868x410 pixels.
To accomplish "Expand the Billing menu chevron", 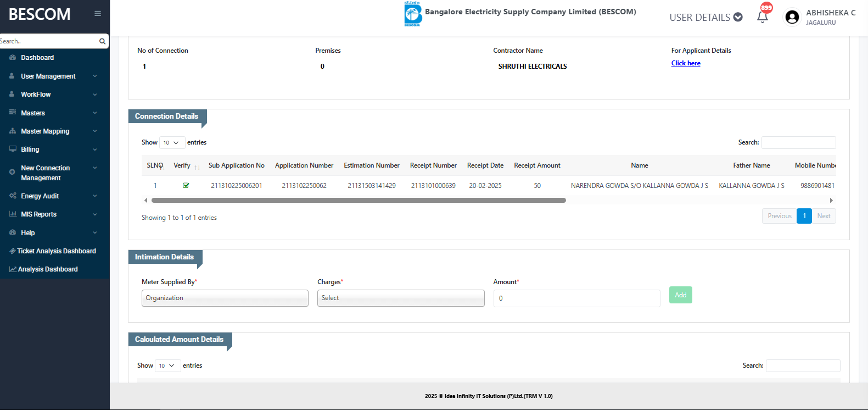I will point(95,149).
